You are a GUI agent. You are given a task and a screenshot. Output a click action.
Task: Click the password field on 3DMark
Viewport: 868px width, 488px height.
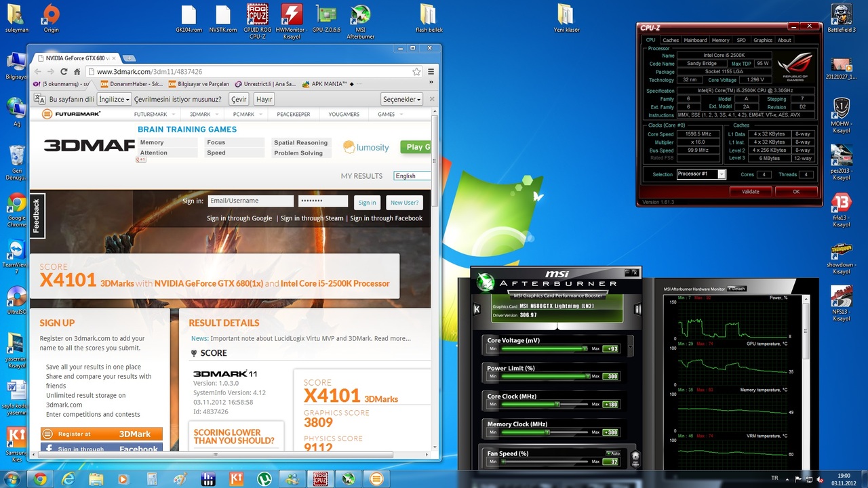(x=323, y=201)
